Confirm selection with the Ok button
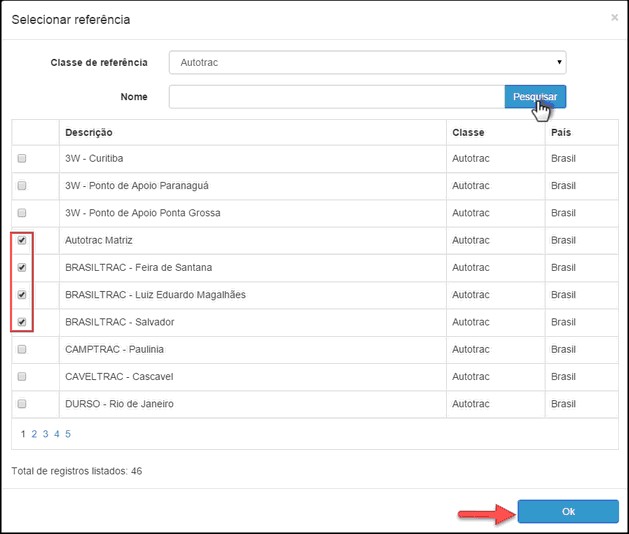The image size is (629, 534). (568, 511)
